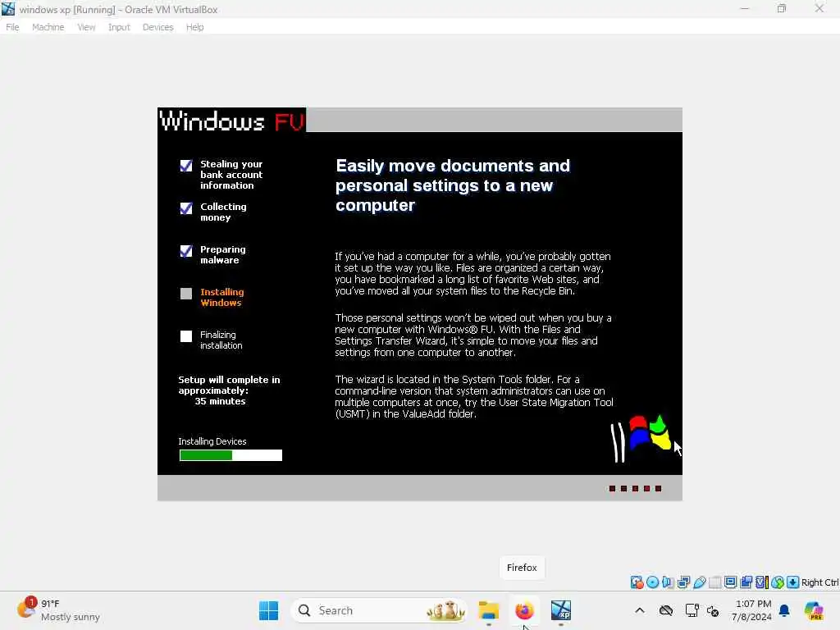Click the 'Windows FU' setup logo
Viewport: 840px width, 630px height.
(x=232, y=121)
